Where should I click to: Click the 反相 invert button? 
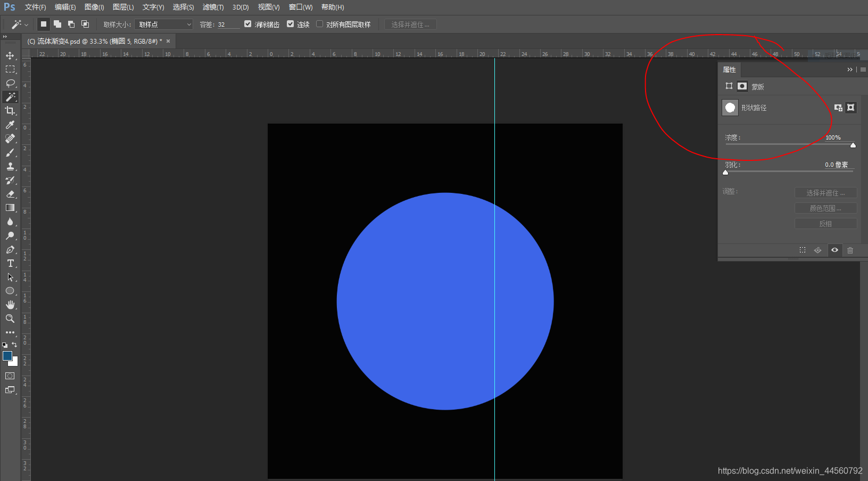click(x=825, y=224)
